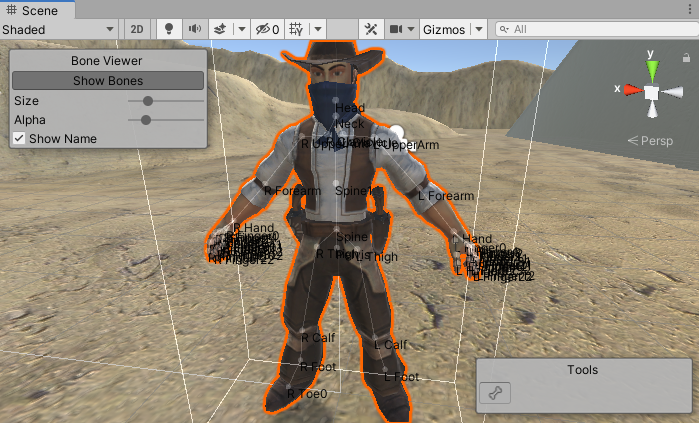This screenshot has width=699, height=423.
Task: Click the effects layers icon in toolbar
Action: (x=221, y=29)
